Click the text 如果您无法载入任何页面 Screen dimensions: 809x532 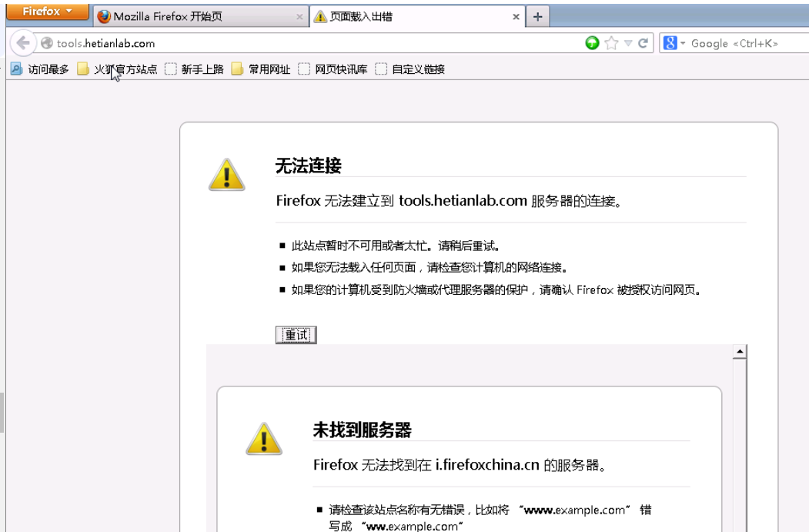353,267
